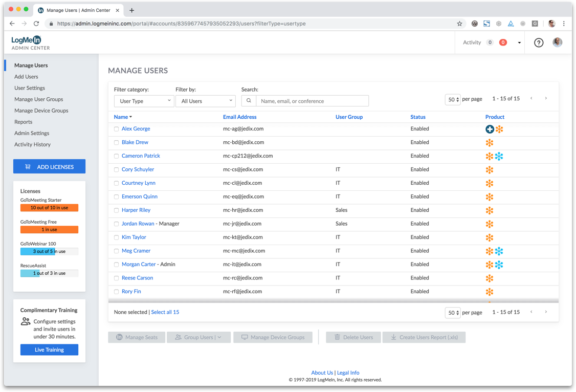Screen dimensions: 576x392
Task: Expand the All Users filter dropdown
Action: click(x=205, y=101)
